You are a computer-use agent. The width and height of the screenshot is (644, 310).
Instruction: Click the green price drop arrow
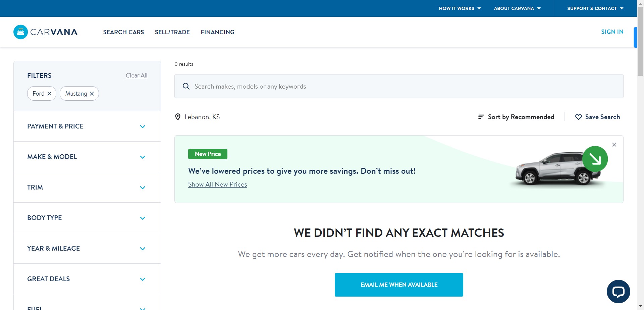[x=595, y=159]
